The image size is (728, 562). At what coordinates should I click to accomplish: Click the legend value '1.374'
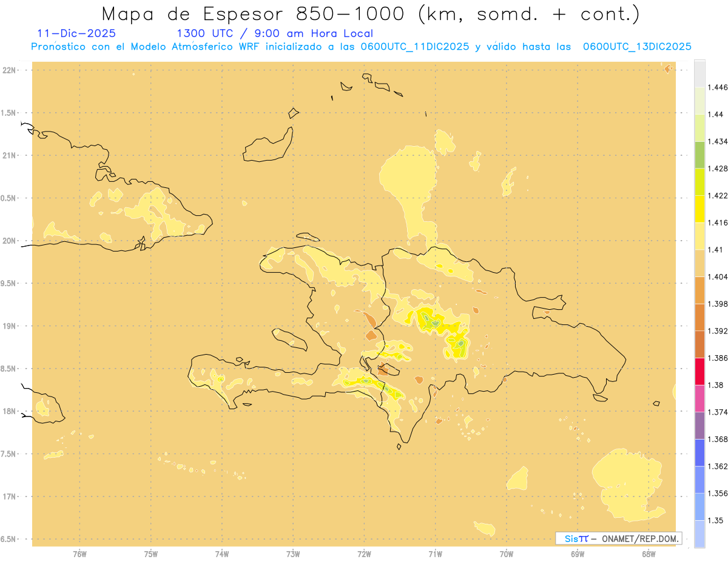point(718,412)
